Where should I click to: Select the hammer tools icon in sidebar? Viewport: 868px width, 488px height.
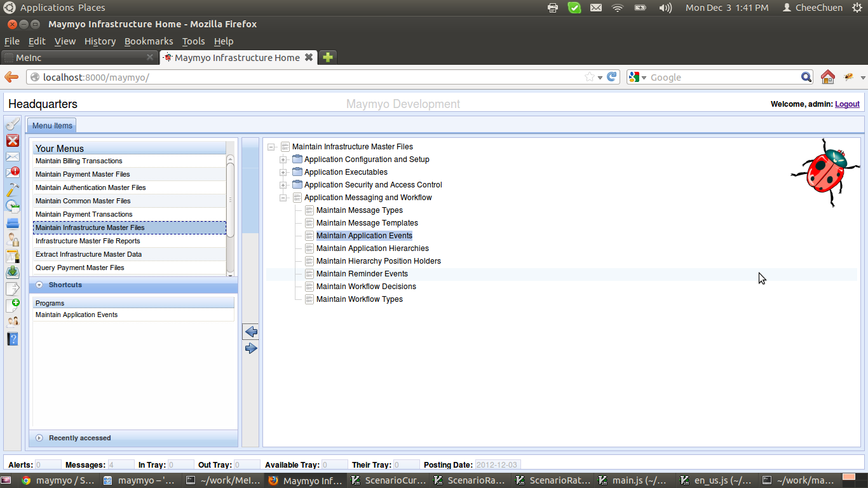12,189
